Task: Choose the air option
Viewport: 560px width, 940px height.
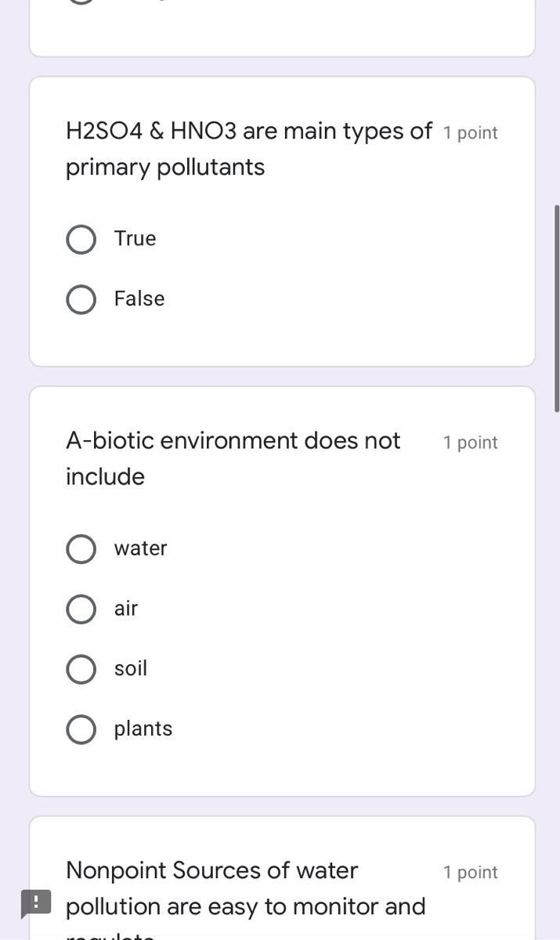Action: pyautogui.click(x=81, y=609)
